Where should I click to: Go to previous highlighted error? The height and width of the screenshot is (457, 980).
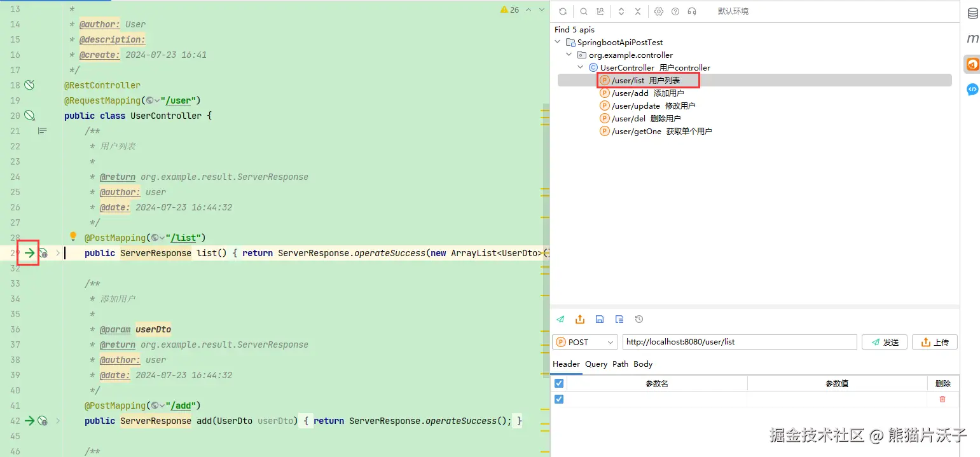pos(528,10)
